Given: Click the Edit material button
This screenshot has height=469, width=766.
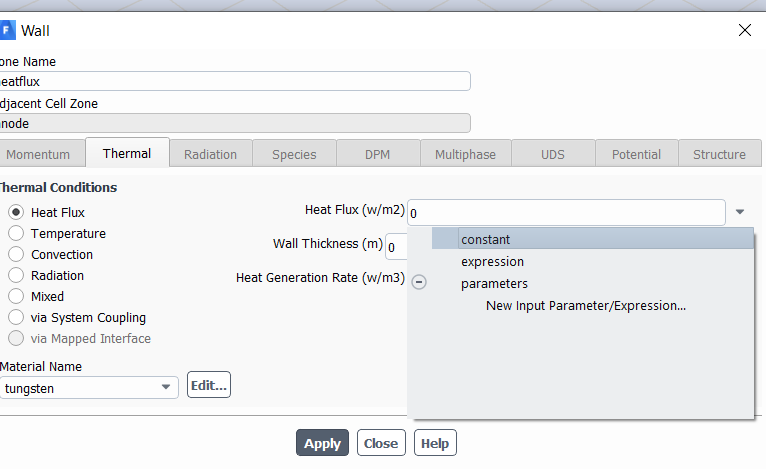Looking at the screenshot, I should click(209, 385).
